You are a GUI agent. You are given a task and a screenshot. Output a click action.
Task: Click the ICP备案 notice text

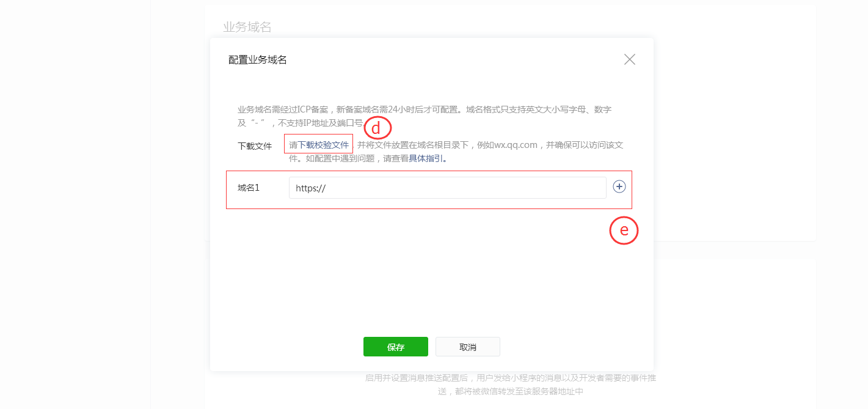point(425,116)
